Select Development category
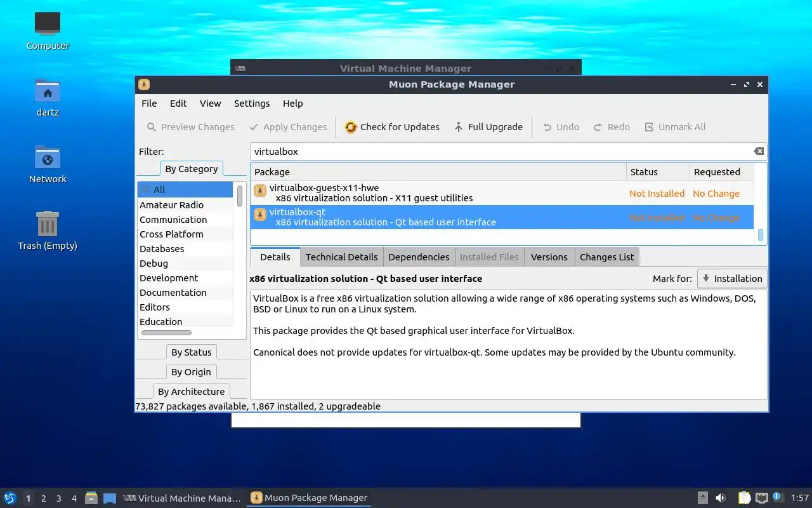The width and height of the screenshot is (812, 508). tap(185, 278)
